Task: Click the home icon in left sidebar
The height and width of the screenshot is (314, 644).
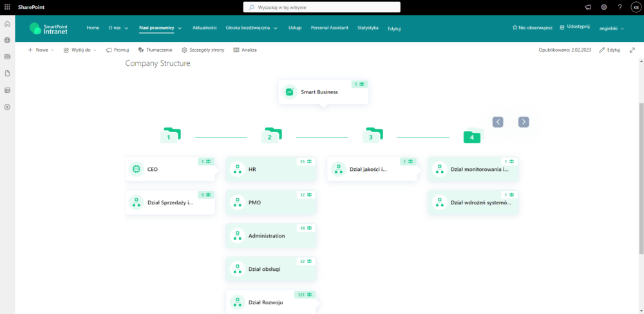Action: [x=7, y=24]
